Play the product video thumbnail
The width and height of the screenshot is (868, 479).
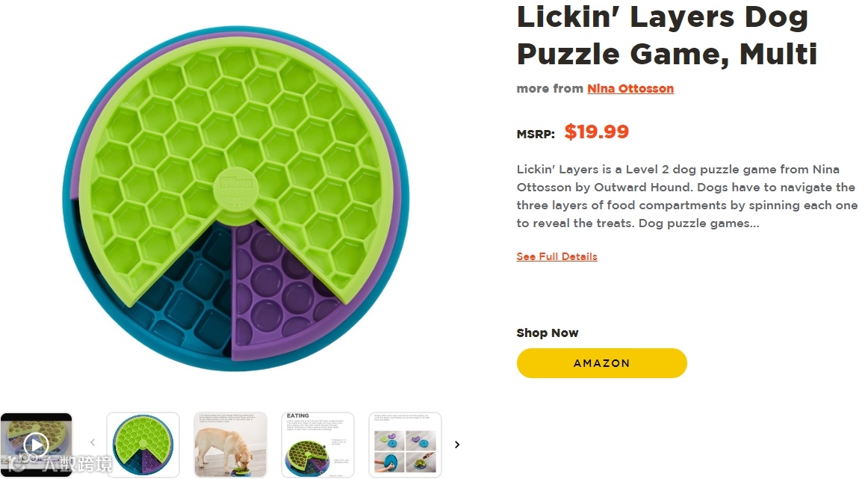pyautogui.click(x=36, y=445)
